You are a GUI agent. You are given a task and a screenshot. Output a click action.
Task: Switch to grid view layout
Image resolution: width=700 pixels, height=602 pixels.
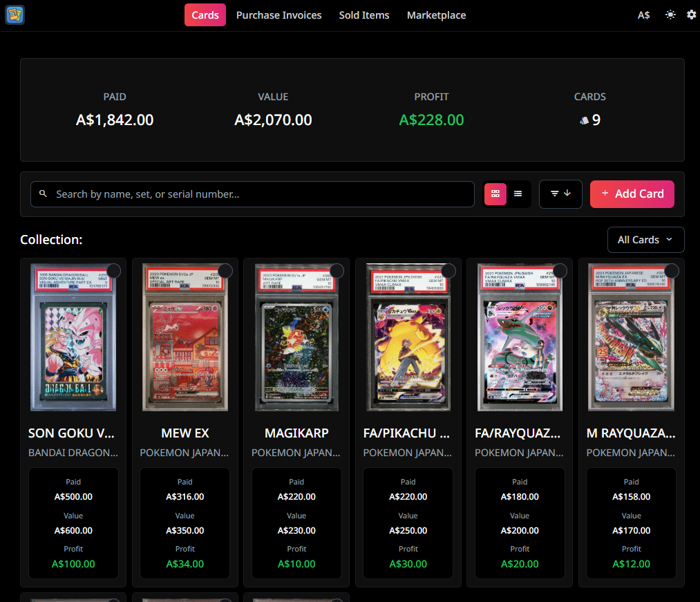(x=495, y=194)
